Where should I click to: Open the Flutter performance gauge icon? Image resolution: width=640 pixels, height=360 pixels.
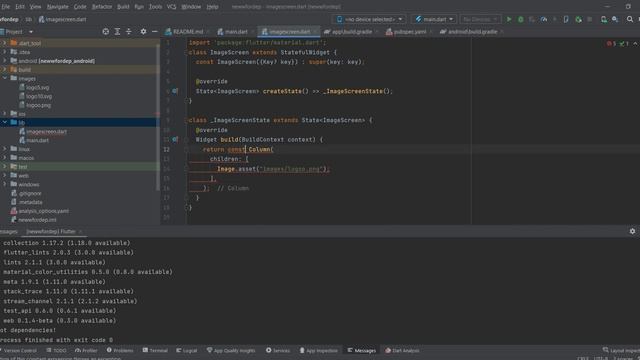click(544, 19)
